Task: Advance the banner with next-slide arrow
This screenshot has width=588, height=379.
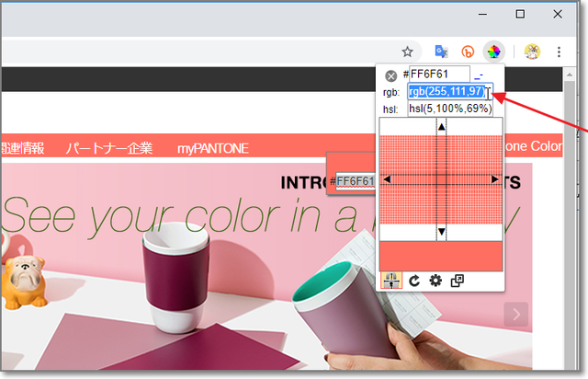Action: [516, 315]
